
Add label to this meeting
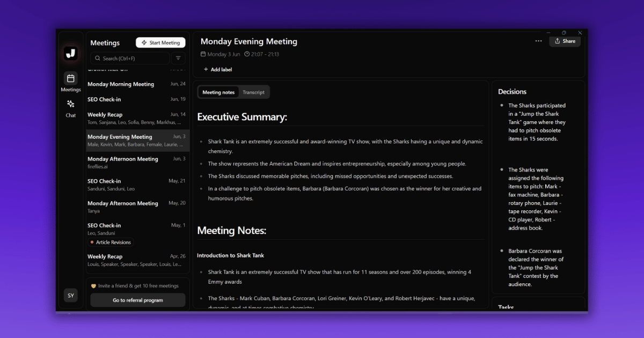coord(218,70)
